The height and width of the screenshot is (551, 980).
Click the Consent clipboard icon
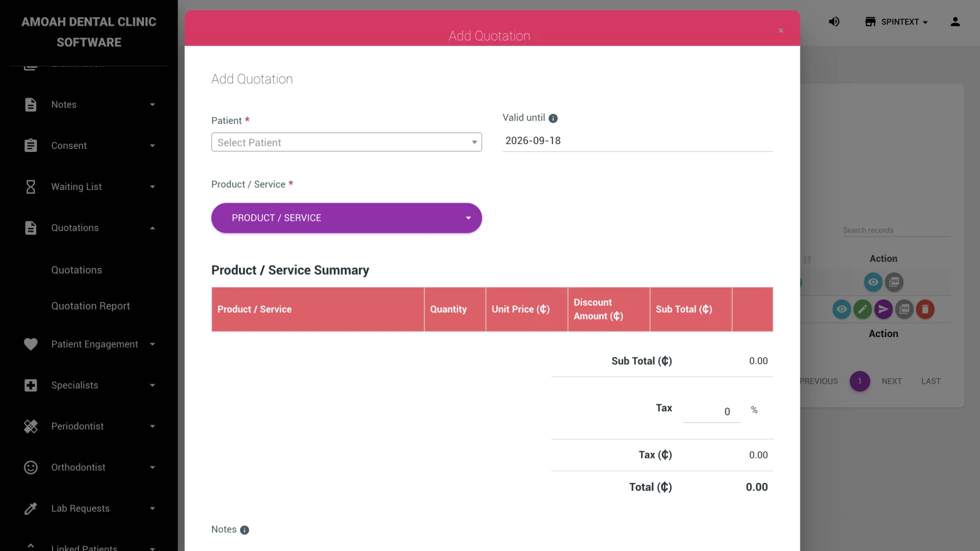tap(31, 146)
